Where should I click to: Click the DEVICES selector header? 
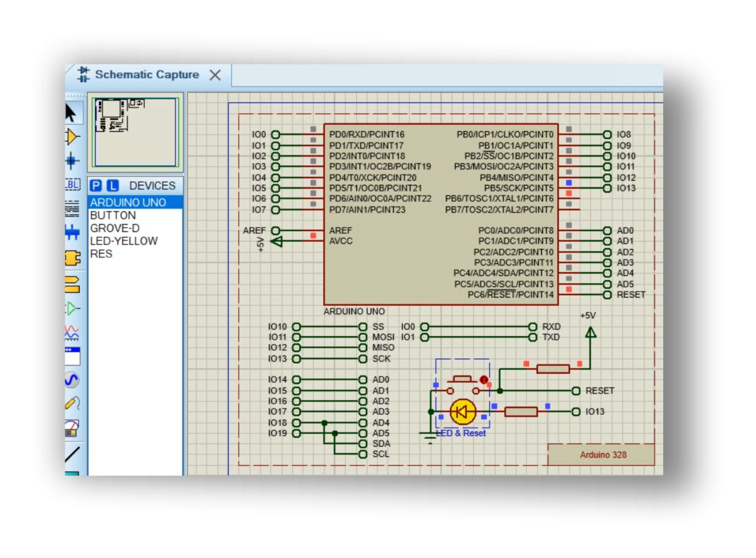point(152,186)
